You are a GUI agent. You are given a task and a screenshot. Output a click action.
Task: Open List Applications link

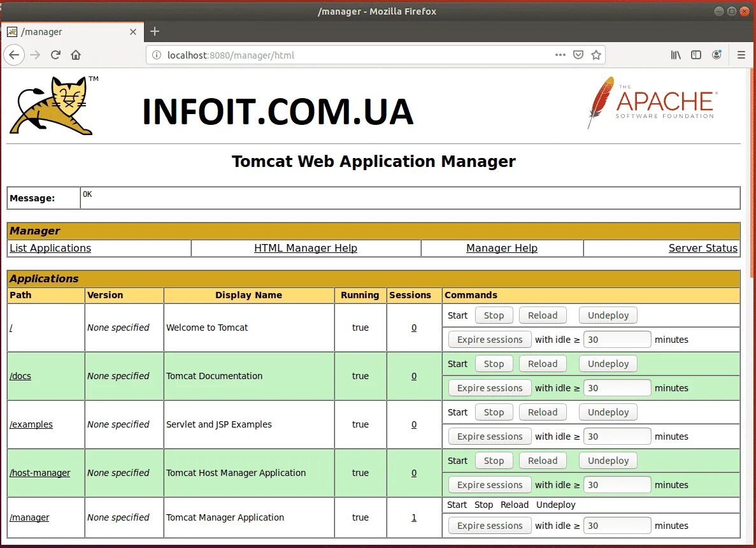click(50, 248)
